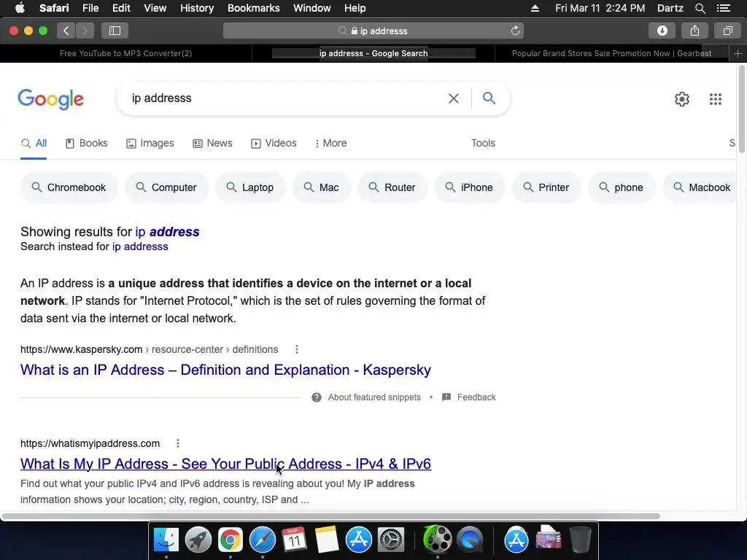Refine search with Printer chip
The height and width of the screenshot is (560, 747).
pos(546,187)
